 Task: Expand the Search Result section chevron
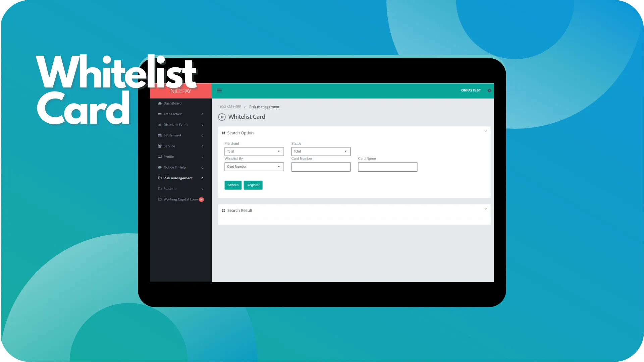485,208
